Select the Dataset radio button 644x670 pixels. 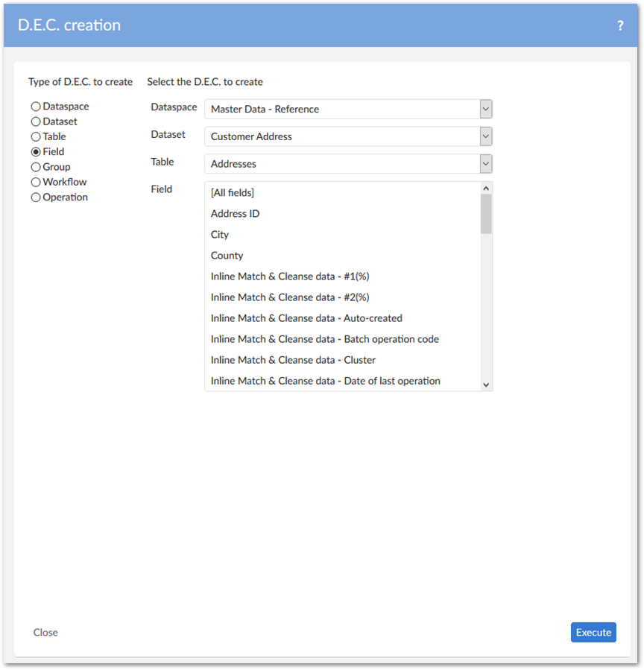(36, 121)
